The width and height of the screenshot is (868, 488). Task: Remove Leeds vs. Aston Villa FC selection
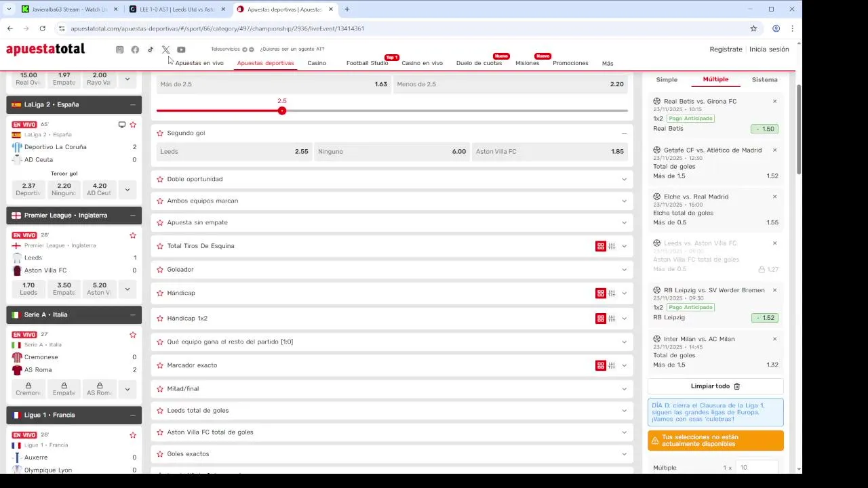pos(774,243)
